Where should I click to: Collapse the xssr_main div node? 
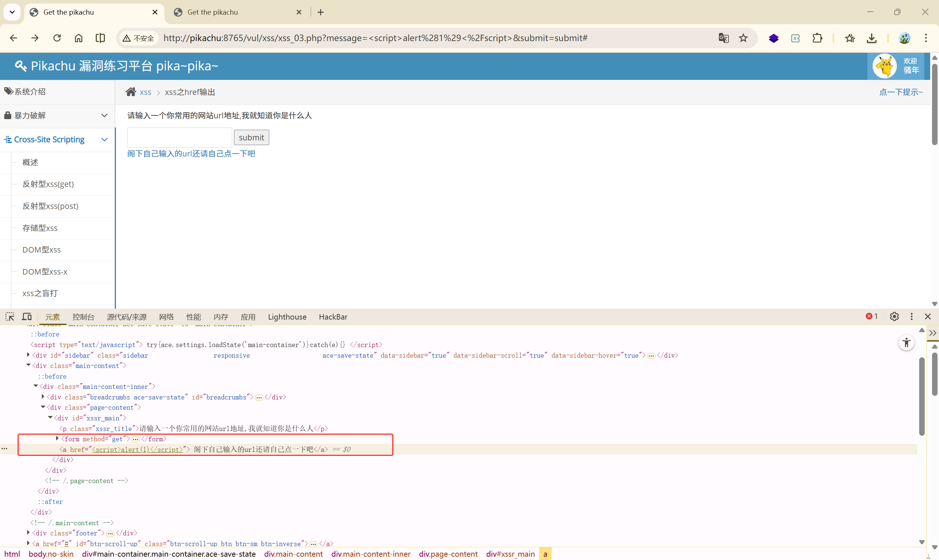(x=50, y=418)
